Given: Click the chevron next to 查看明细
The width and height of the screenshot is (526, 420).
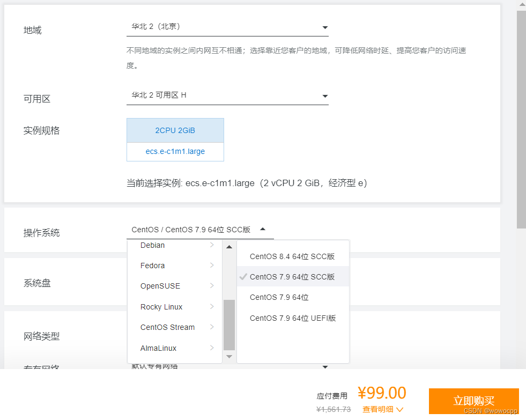Looking at the screenshot, I should click(399, 410).
